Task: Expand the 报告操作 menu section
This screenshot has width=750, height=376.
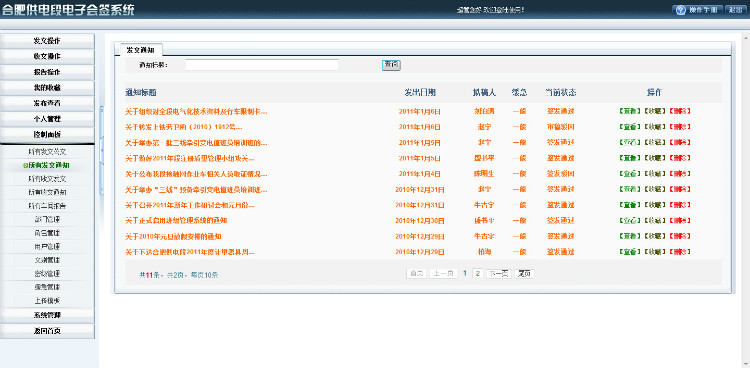Action: point(47,72)
